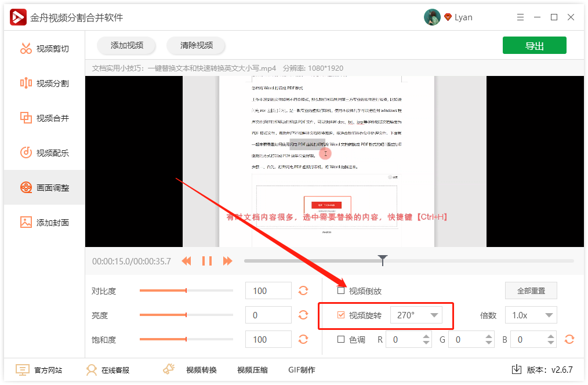Click the 饱和度 value field showing 100
Screen dimensions: 588x385
268,339
